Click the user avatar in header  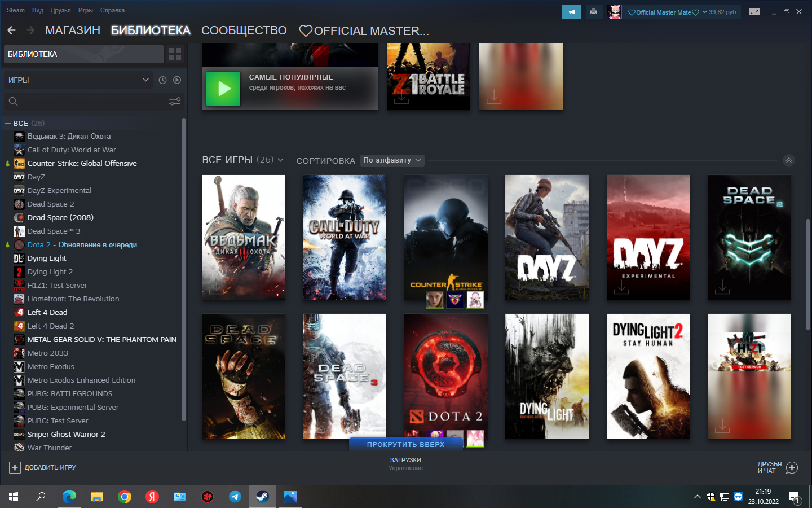[x=615, y=12]
